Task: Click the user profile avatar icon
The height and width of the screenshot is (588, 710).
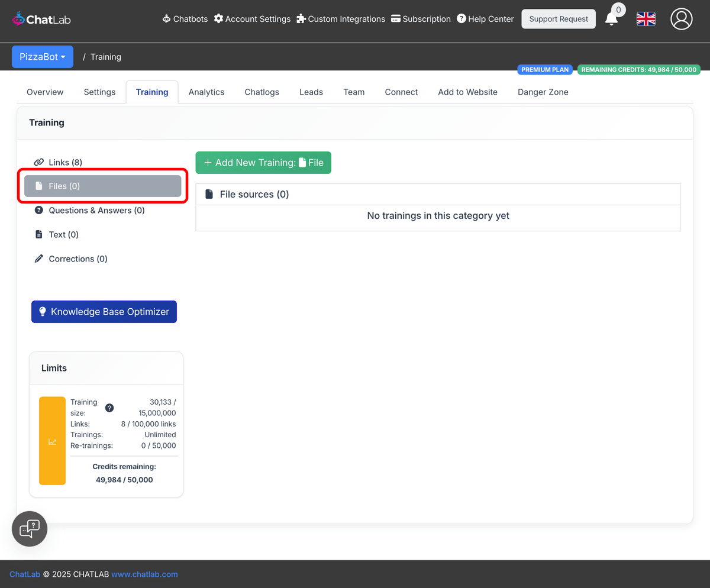Action: point(681,19)
